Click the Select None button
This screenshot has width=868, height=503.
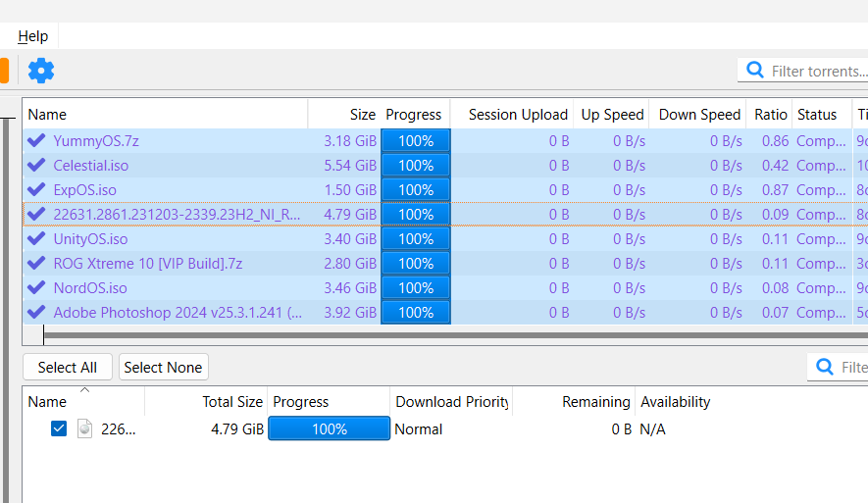(x=164, y=367)
